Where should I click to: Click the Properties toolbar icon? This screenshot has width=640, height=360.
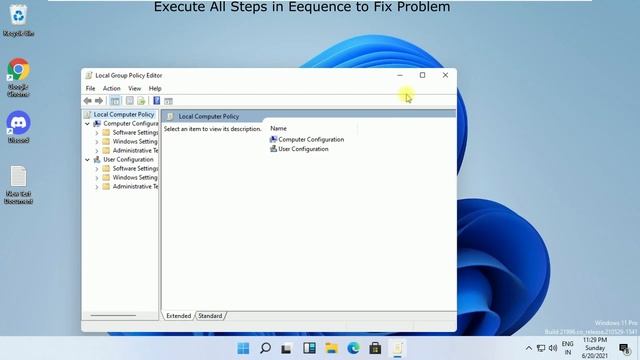129,100
